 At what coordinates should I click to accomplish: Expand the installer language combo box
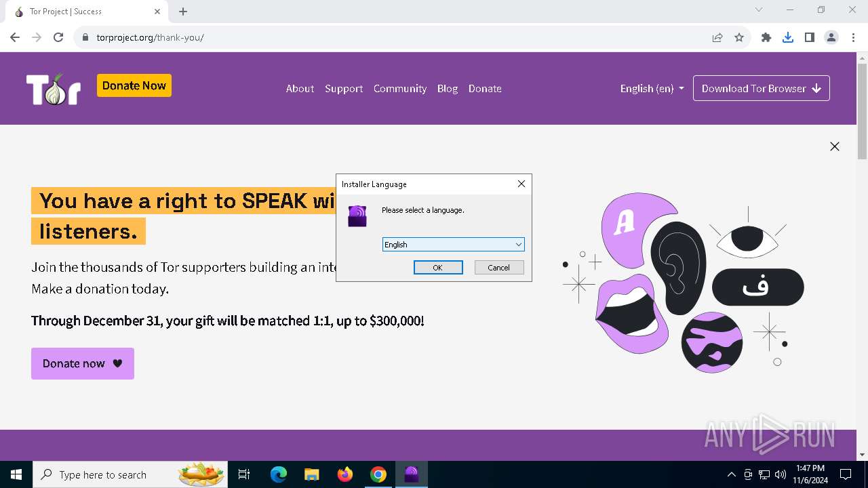(x=454, y=245)
